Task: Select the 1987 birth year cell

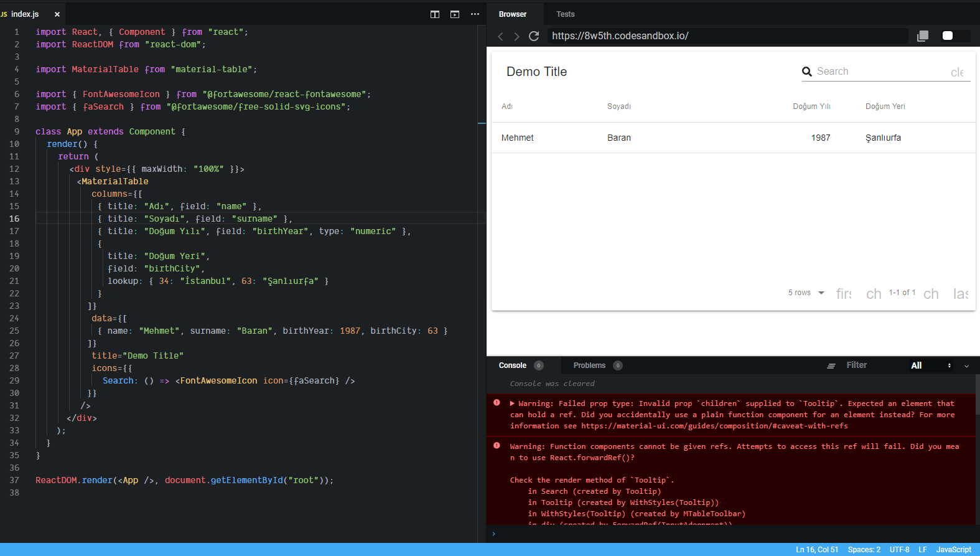Action: tap(821, 138)
